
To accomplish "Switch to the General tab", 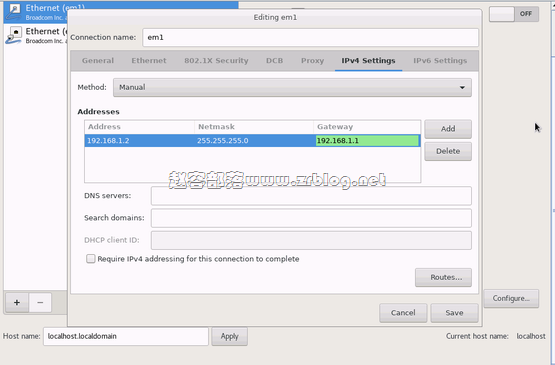I will click(x=98, y=61).
